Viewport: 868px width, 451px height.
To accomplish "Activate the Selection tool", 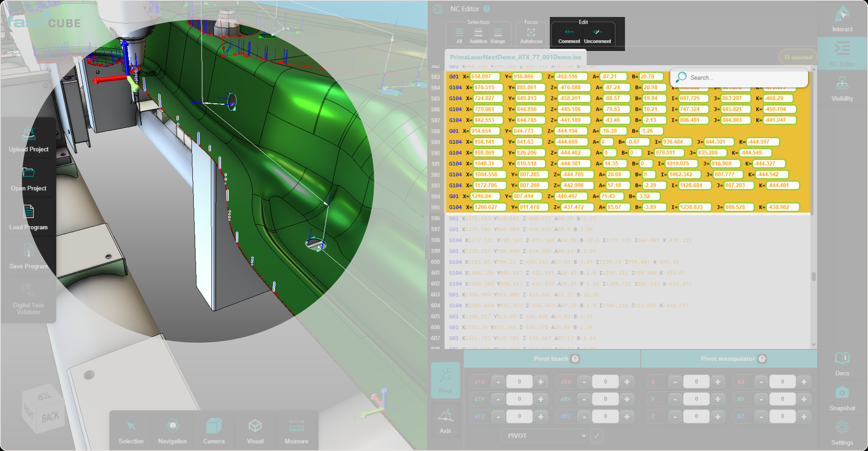I will pyautogui.click(x=131, y=432).
